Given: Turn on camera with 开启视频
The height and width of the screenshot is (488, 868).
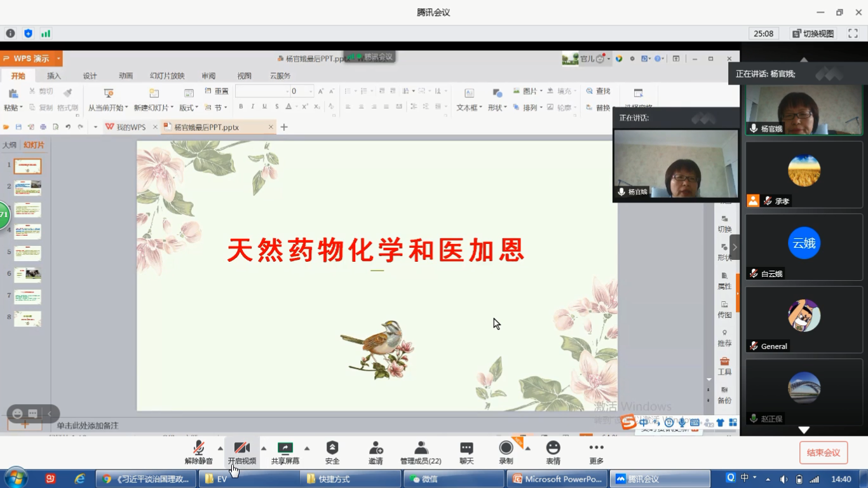Looking at the screenshot, I should click(241, 452).
